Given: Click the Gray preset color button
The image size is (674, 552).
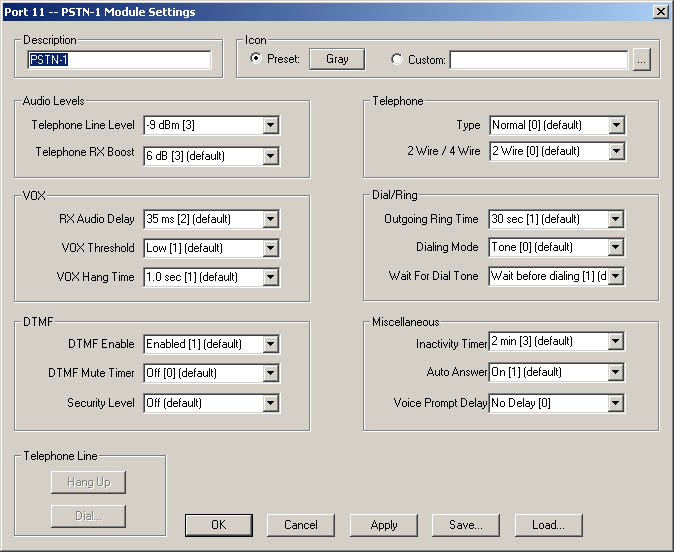Looking at the screenshot, I should 337,59.
